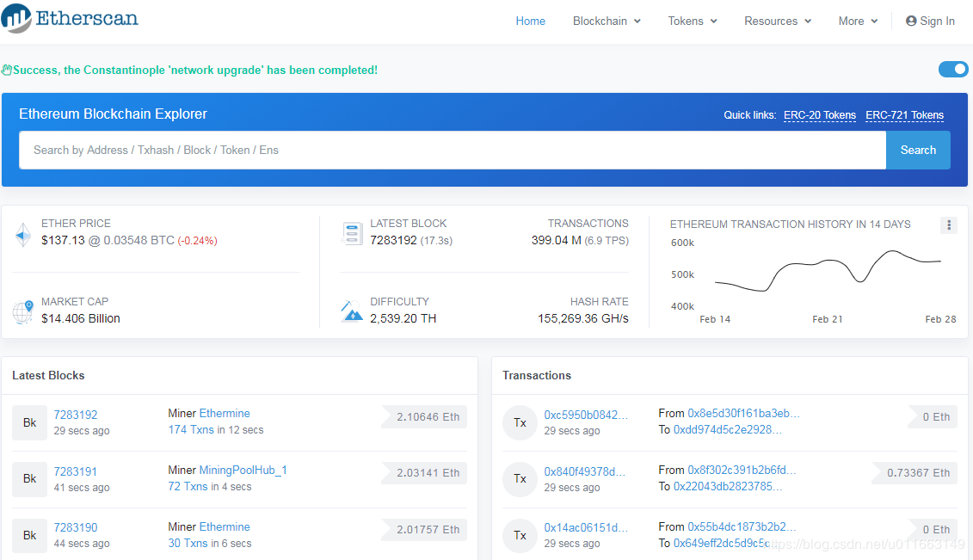
Task: Expand the Resources dropdown menu
Action: [x=778, y=22]
